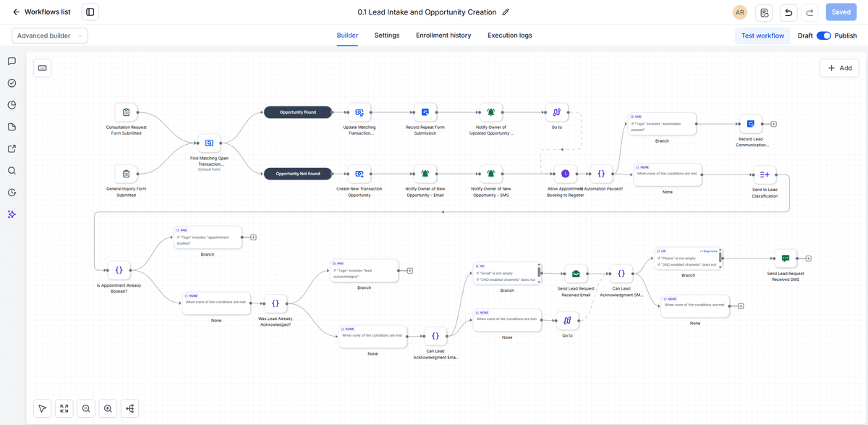Add a step after the lead acknowledged branch
The width and height of the screenshot is (868, 425).
[409, 270]
